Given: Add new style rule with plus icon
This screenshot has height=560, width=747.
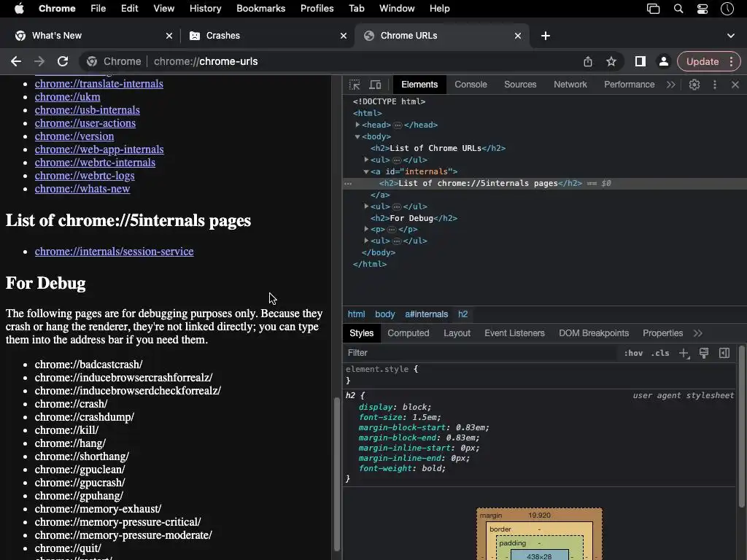Looking at the screenshot, I should (x=684, y=353).
